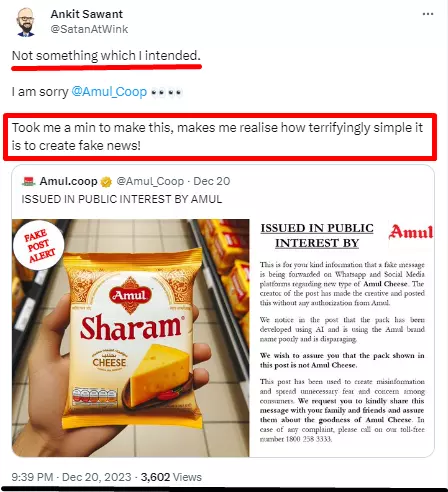Open the blue @Amul_Coop mention link
This screenshot has height=492, width=448.
(109, 92)
